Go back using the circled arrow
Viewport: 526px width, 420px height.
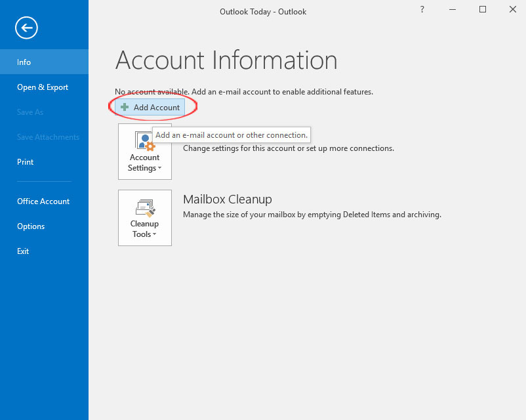click(26, 28)
